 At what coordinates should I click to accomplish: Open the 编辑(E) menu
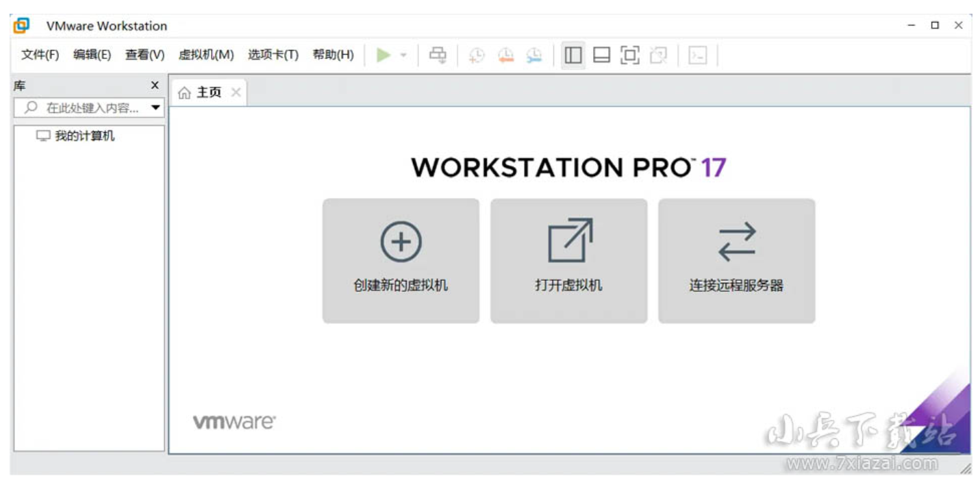[92, 55]
